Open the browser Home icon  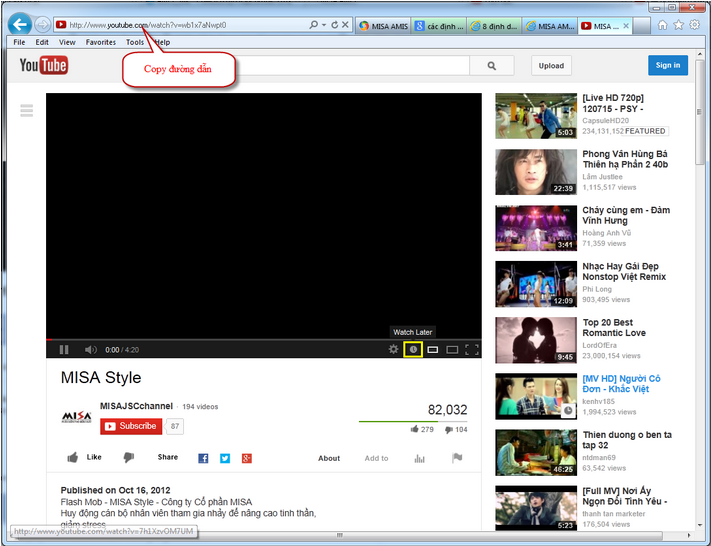(x=662, y=25)
